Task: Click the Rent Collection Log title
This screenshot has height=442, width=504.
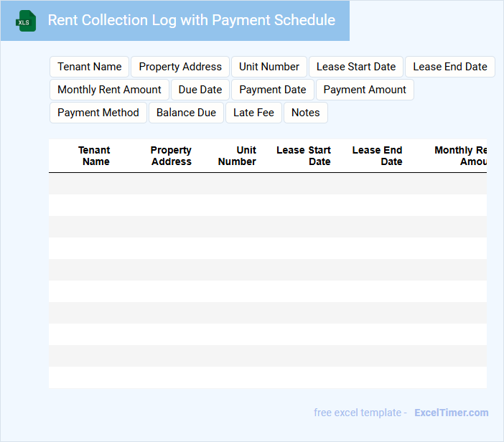Action: pyautogui.click(x=191, y=20)
